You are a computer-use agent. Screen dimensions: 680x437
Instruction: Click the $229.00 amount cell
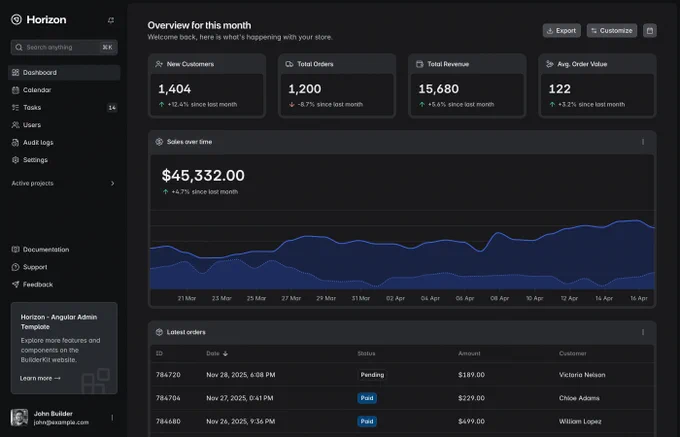(x=471, y=398)
